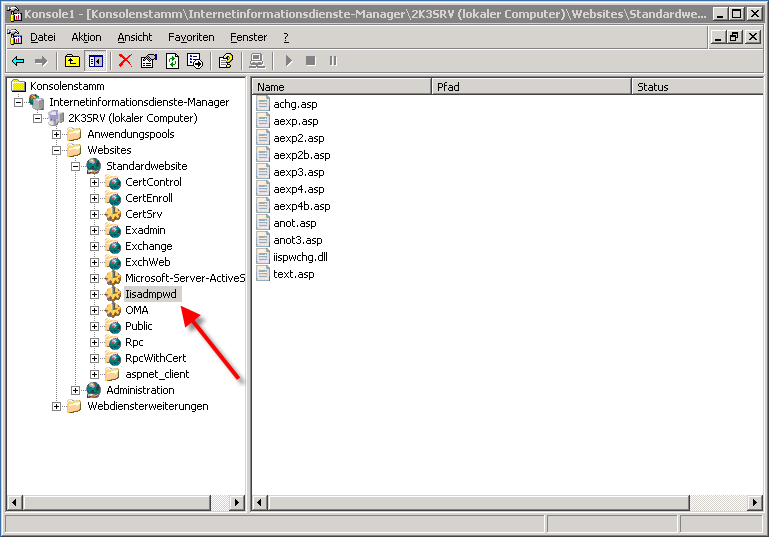Select the aexp2b.asp file

click(302, 155)
